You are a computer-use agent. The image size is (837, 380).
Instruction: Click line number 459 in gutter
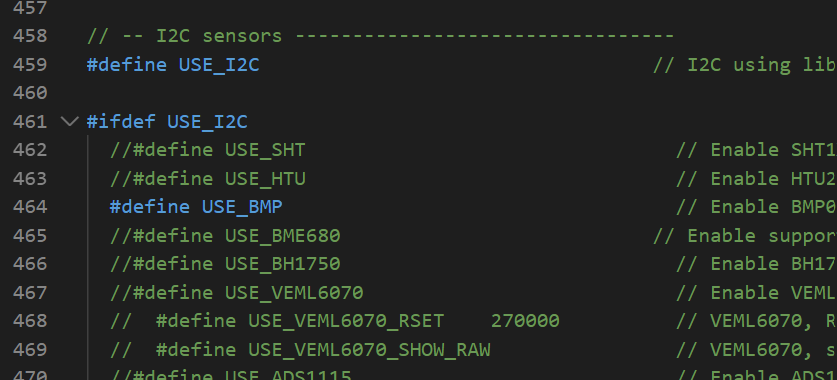pos(29,65)
